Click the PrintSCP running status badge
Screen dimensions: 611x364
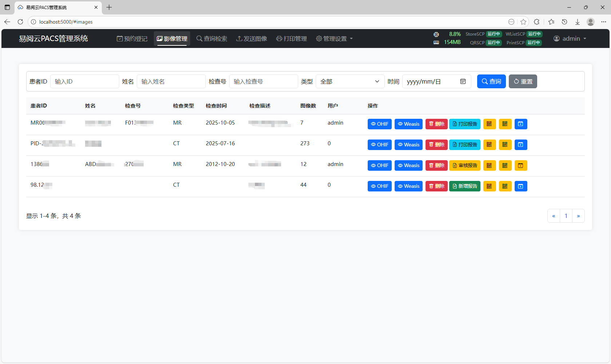click(534, 43)
